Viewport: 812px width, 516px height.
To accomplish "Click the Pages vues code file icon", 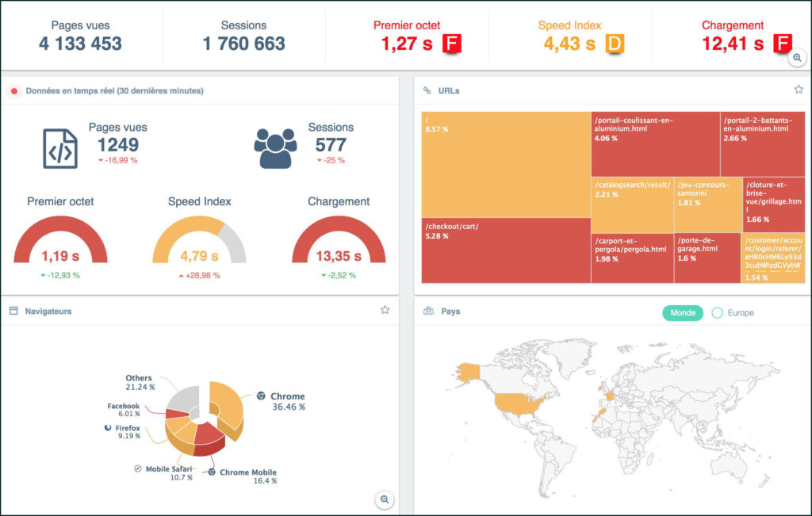I will (x=60, y=148).
